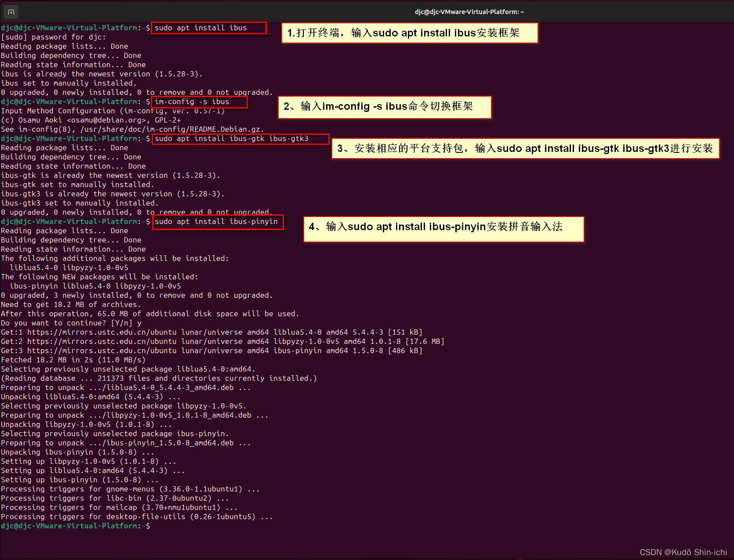Click 'Selecting previously unselected package ibus-pinyin.' line
The image size is (734, 560).
pos(115,434)
